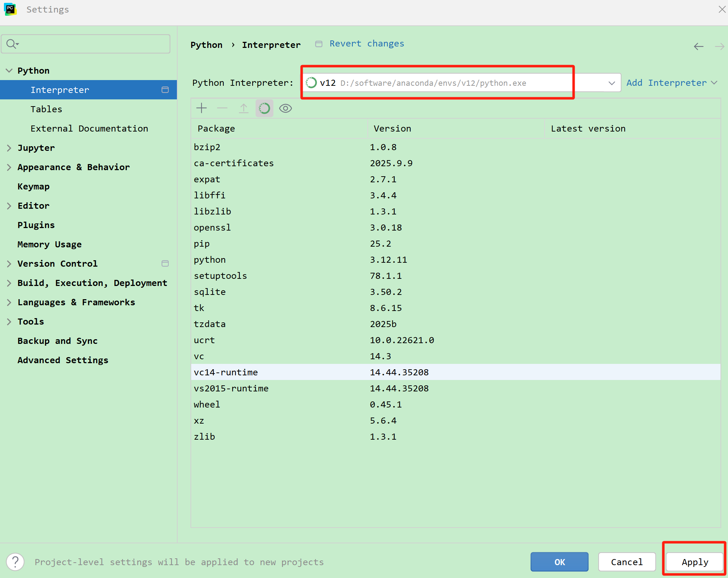
Task: Toggle the Conda package manager icon
Action: 264,108
